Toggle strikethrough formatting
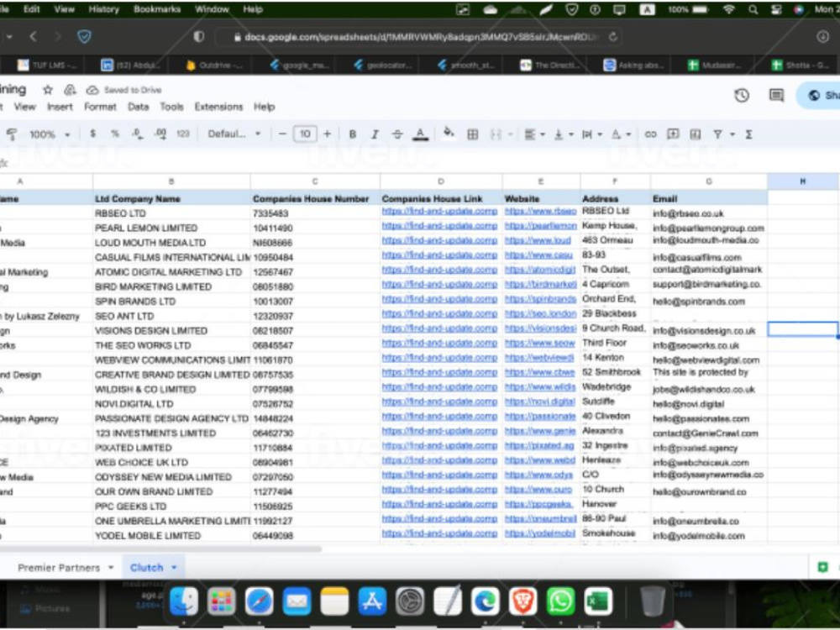Screen dimensions: 840x630 pos(397,134)
